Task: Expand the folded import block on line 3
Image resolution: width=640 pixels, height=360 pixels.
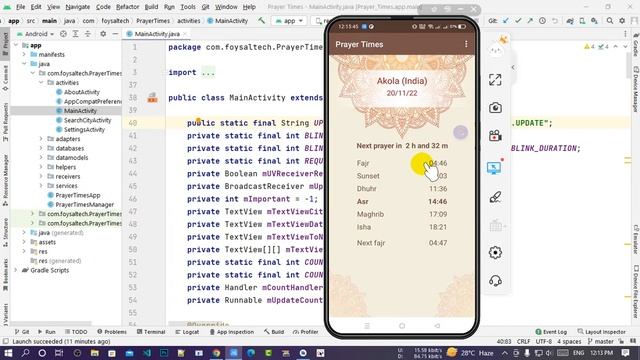Action: point(208,72)
